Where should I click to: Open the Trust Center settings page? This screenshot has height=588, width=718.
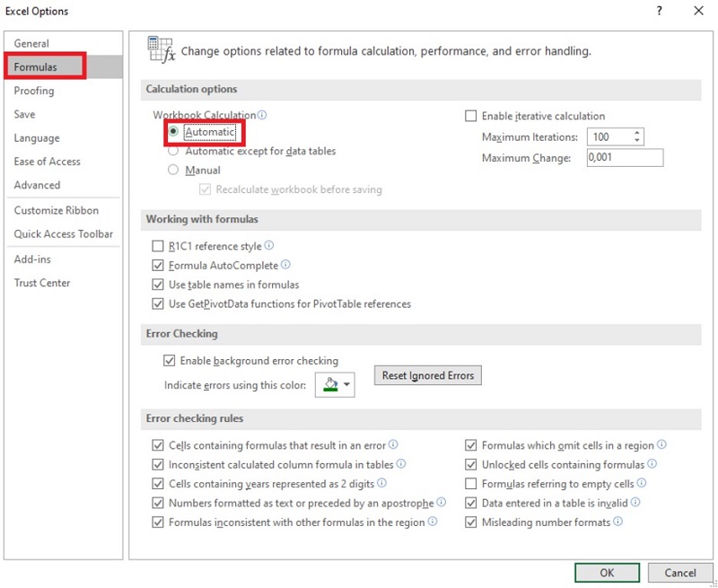(x=40, y=283)
